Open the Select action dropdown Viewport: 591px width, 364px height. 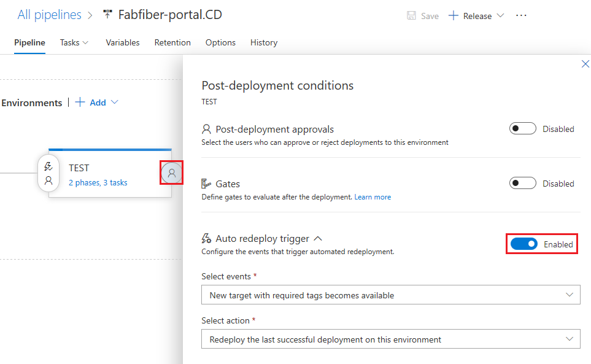point(390,339)
